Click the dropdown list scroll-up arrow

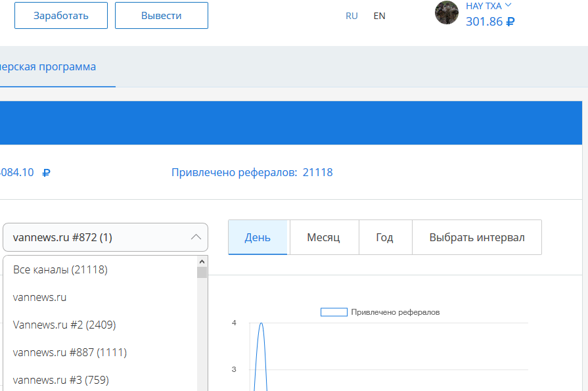pos(202,262)
